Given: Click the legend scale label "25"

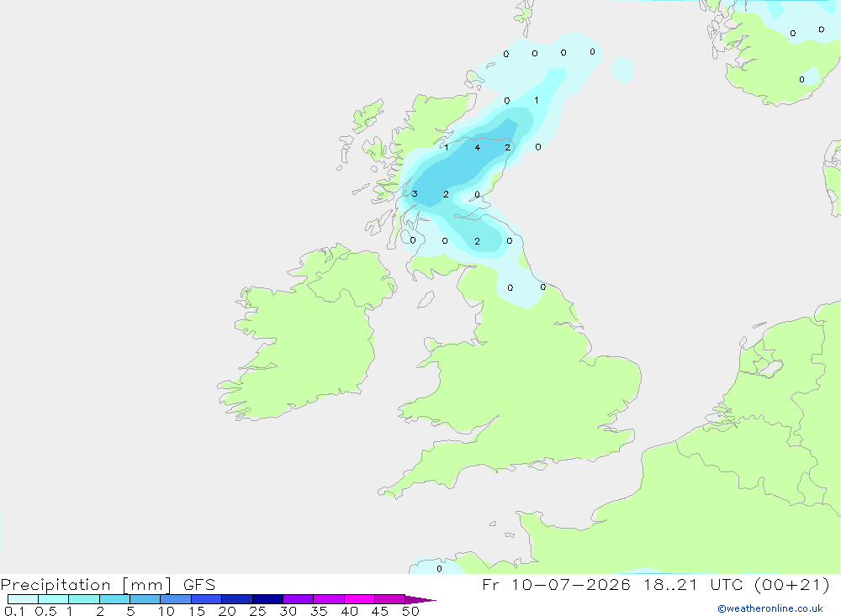Looking at the screenshot, I should (258, 611).
